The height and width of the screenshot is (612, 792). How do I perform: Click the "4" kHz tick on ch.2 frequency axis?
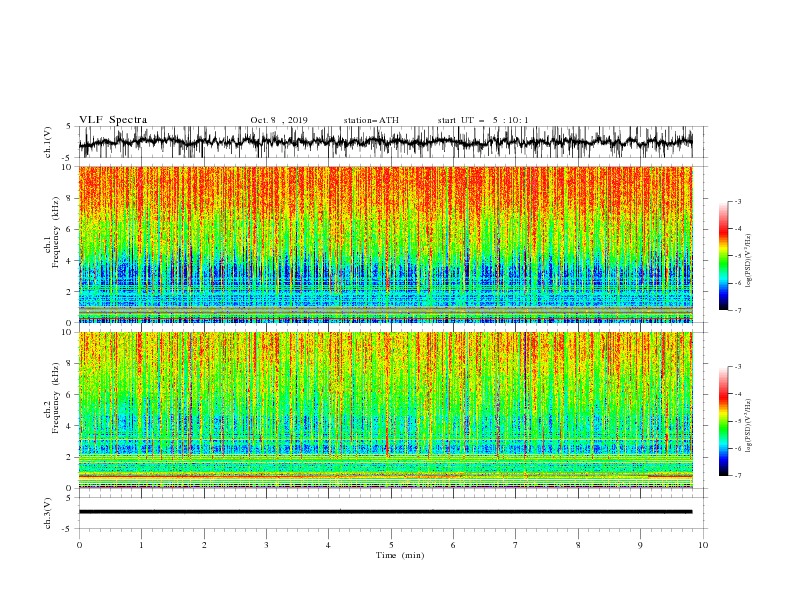click(x=70, y=426)
